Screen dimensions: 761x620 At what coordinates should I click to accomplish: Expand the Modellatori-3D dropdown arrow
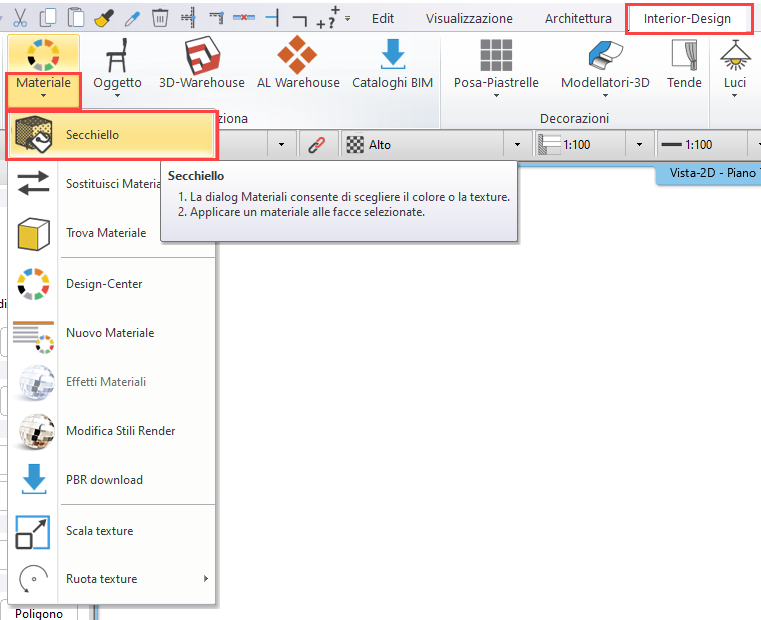pos(605,96)
